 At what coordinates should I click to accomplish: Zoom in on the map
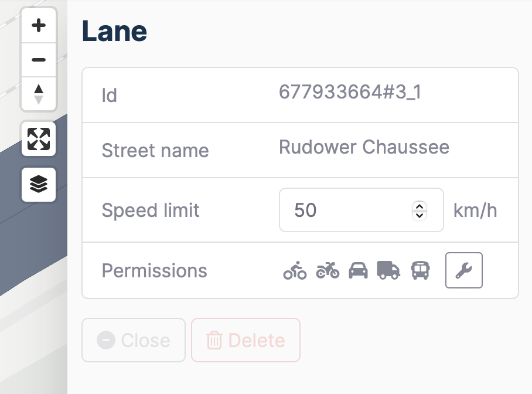pyautogui.click(x=39, y=26)
